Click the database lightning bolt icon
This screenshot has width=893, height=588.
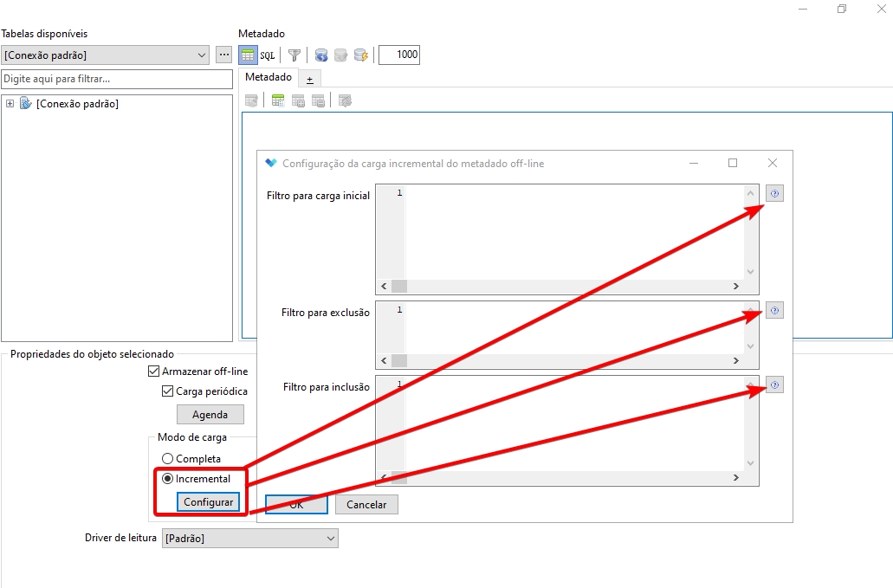pyautogui.click(x=361, y=55)
